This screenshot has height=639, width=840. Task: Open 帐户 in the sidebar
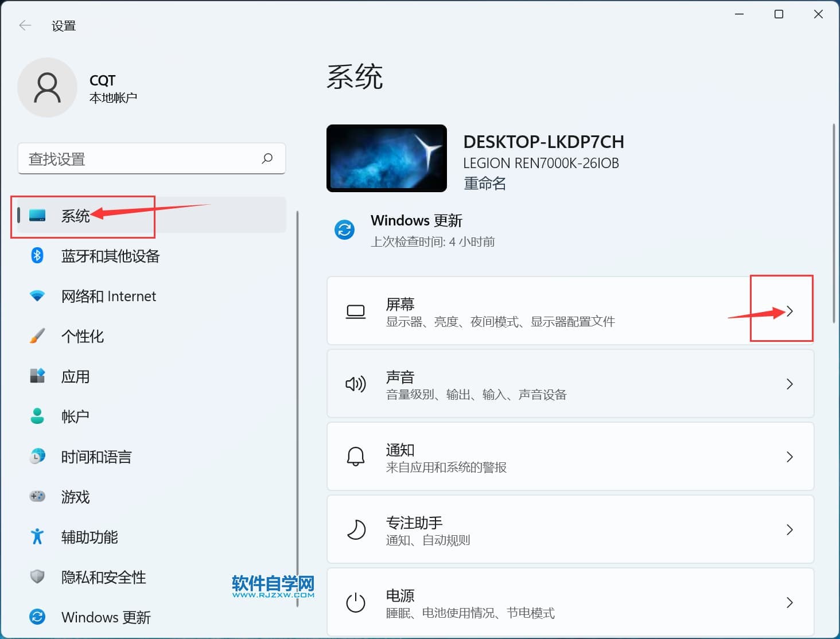[75, 416]
